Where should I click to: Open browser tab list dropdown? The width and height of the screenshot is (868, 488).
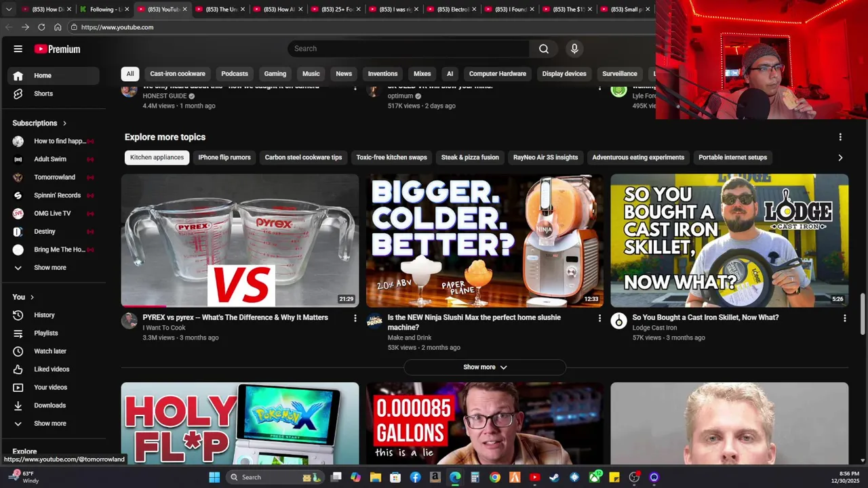[9, 9]
